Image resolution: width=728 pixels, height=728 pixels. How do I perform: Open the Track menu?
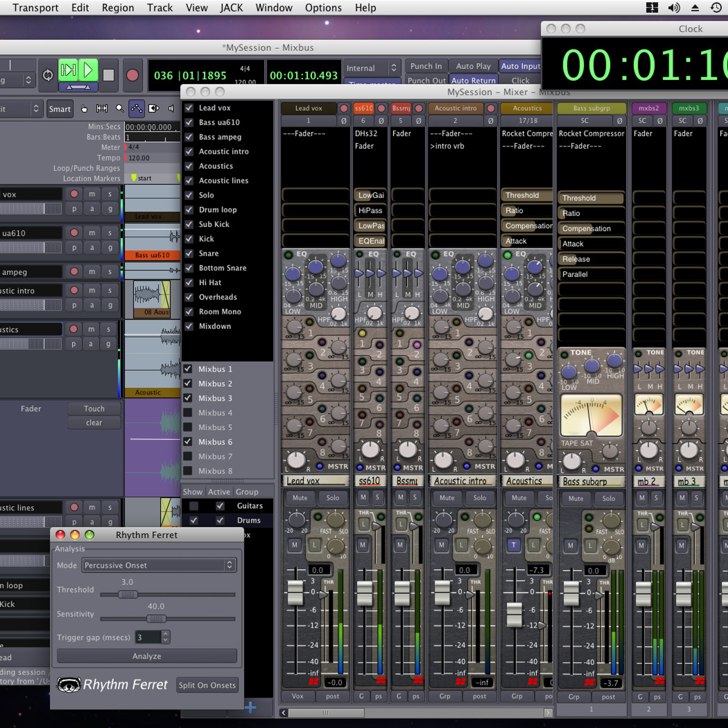[160, 8]
